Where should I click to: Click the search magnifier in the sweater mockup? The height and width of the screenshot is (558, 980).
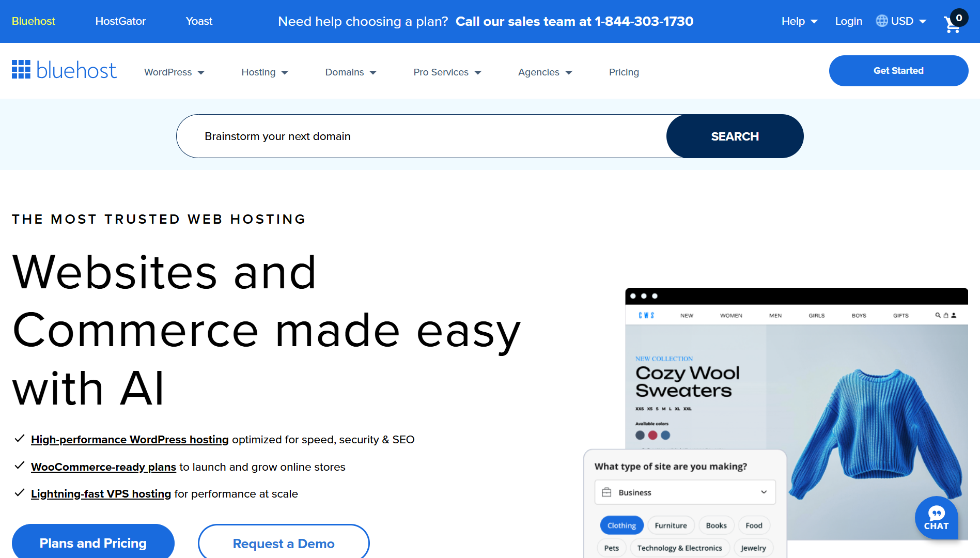[x=938, y=315]
